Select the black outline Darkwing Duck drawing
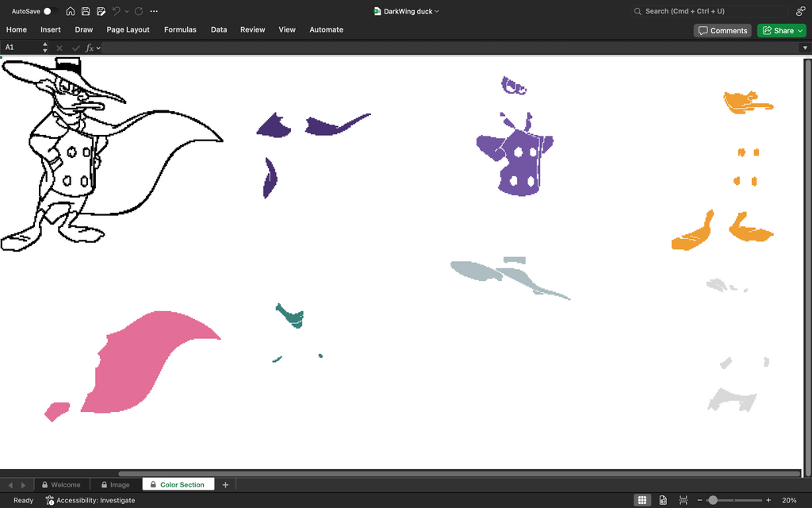 [111, 155]
